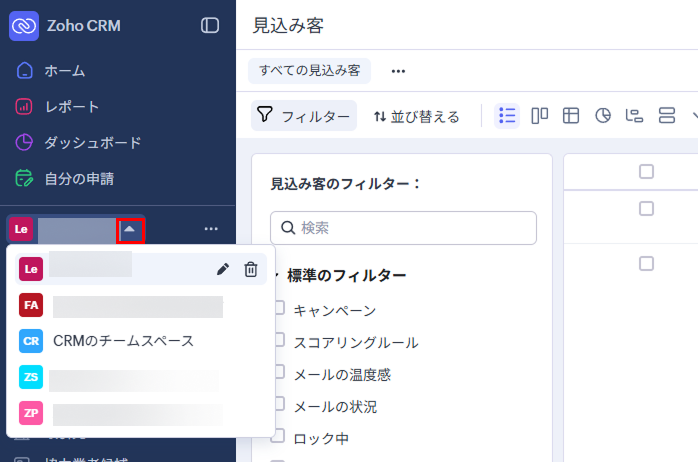Select the first record row checkbox

(646, 208)
